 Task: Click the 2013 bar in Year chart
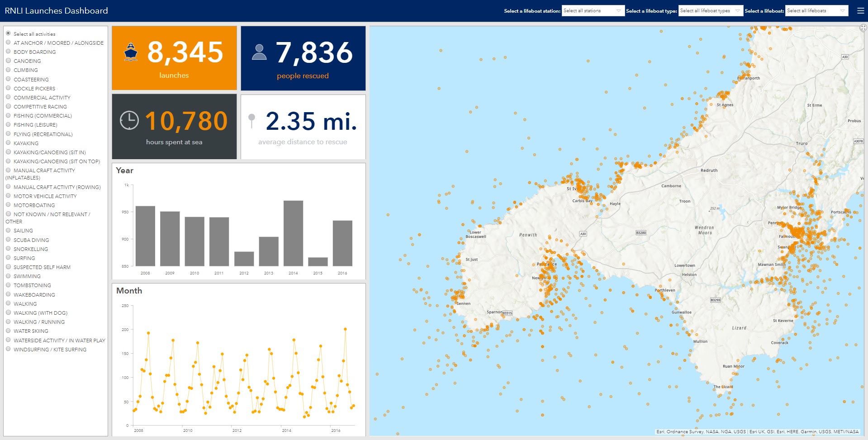[x=269, y=251]
